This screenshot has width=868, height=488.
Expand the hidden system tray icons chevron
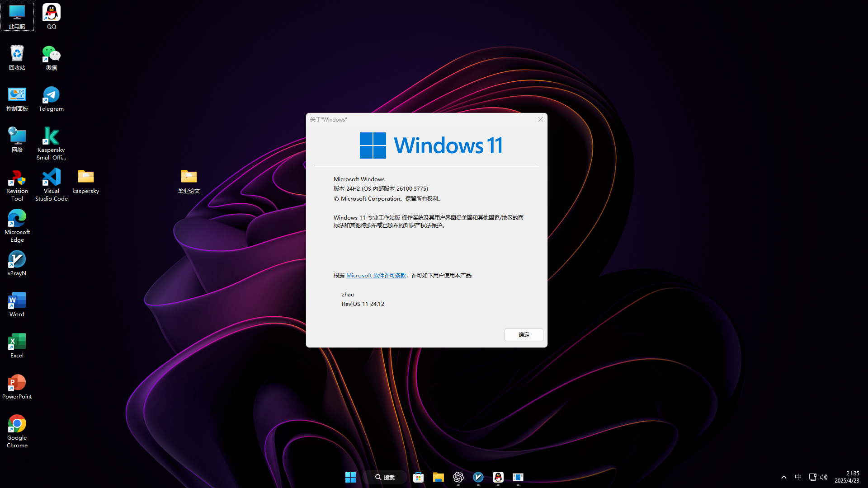(x=784, y=477)
